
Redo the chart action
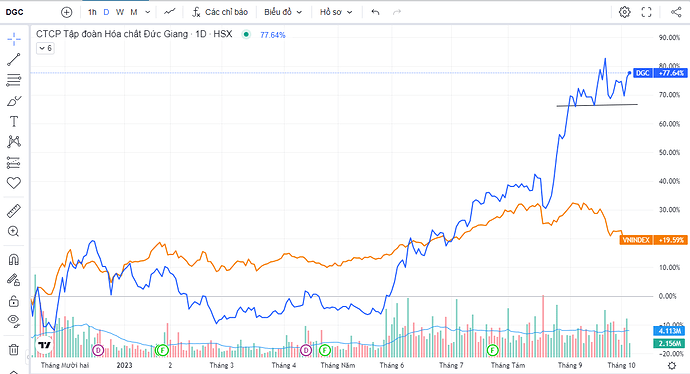397,12
